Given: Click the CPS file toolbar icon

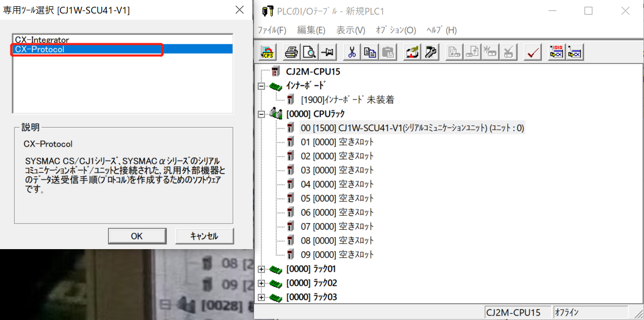Looking at the screenshot, I should pyautogui.click(x=268, y=52).
